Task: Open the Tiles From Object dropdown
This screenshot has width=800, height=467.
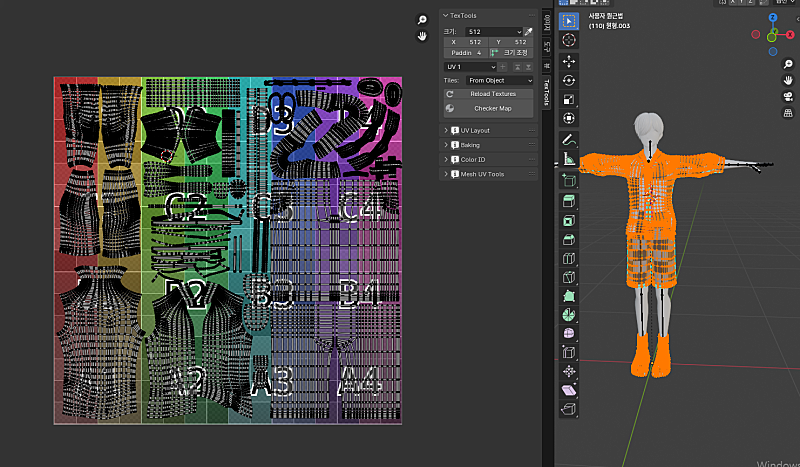Action: pos(500,80)
